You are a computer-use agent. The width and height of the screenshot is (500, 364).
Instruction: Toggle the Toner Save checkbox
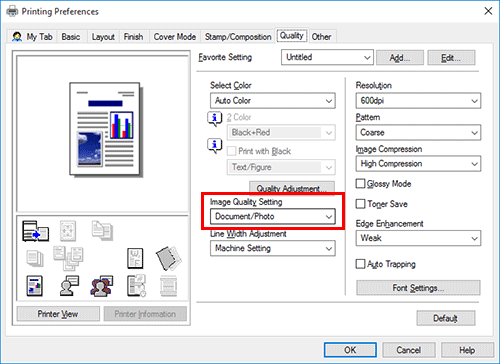click(360, 204)
